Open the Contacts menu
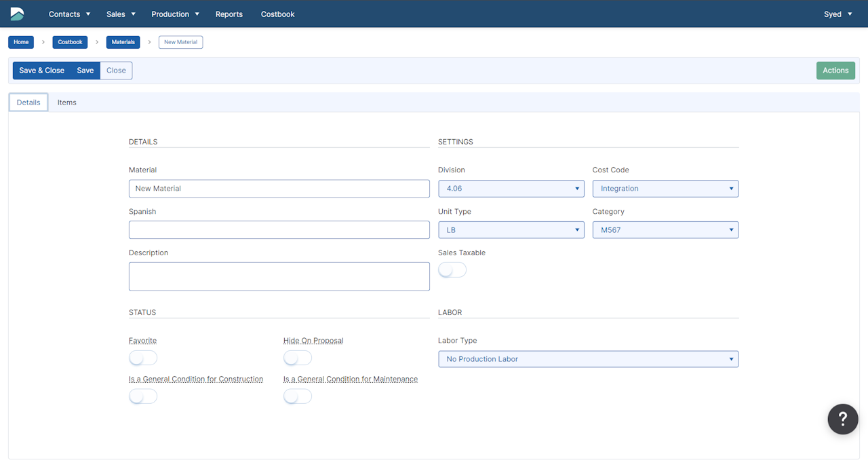Viewport: 868px width, 467px height. tap(69, 14)
